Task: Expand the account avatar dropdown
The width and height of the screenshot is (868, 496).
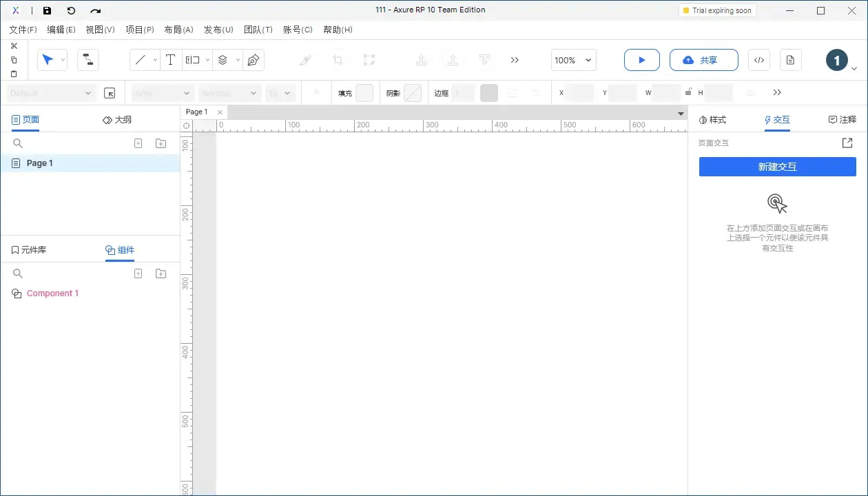Action: pos(854,68)
